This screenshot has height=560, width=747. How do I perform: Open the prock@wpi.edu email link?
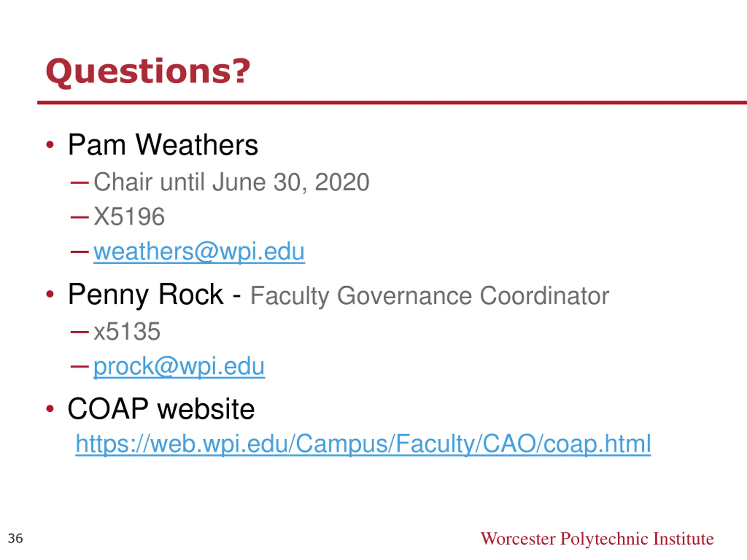[x=179, y=366]
